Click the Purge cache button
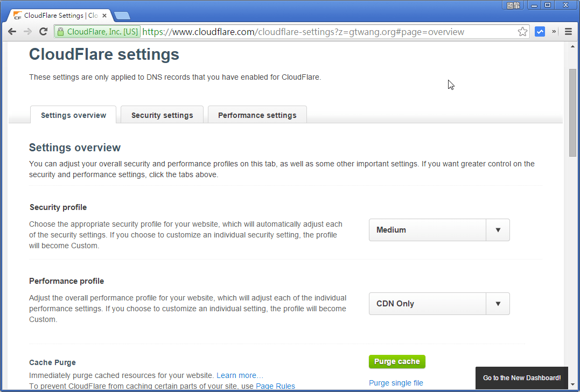Screen dimensions: 580x392 pyautogui.click(x=397, y=361)
